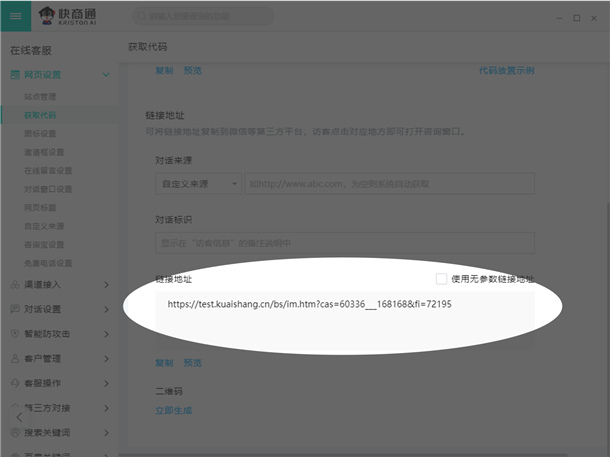The height and width of the screenshot is (457, 610).
Task: Open the hamburger menu in the green corner
Action: pyautogui.click(x=16, y=16)
